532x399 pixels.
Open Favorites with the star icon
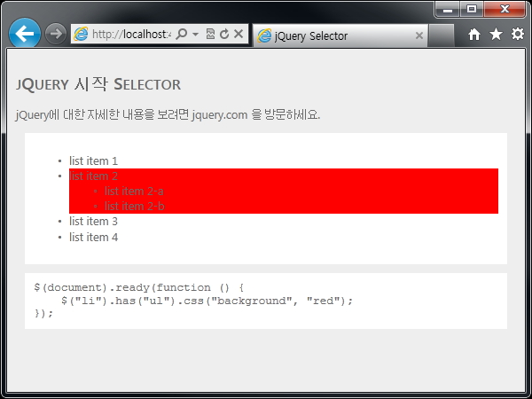click(496, 34)
